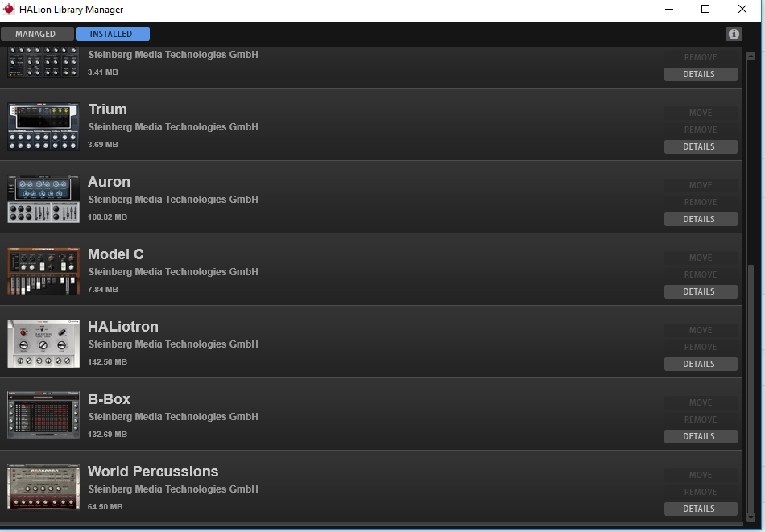The image size is (765, 532).
Task: Select the INSTALLED tab
Action: pos(114,34)
